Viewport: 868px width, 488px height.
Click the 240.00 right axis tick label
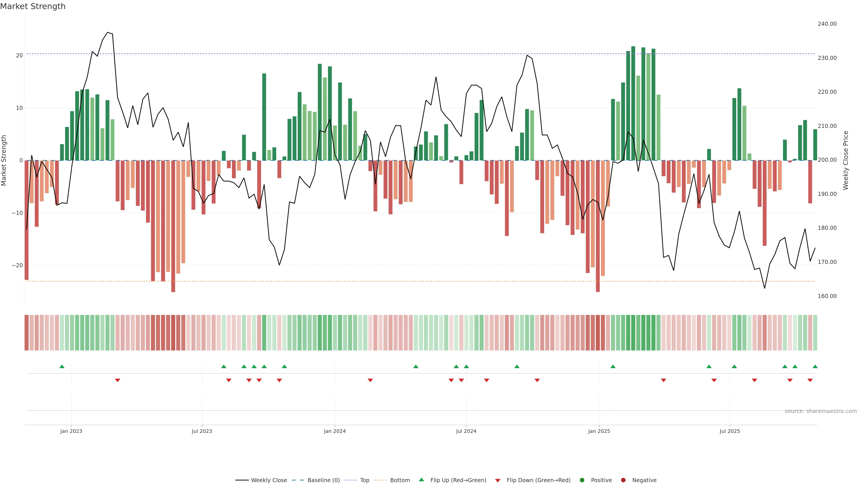tap(827, 24)
